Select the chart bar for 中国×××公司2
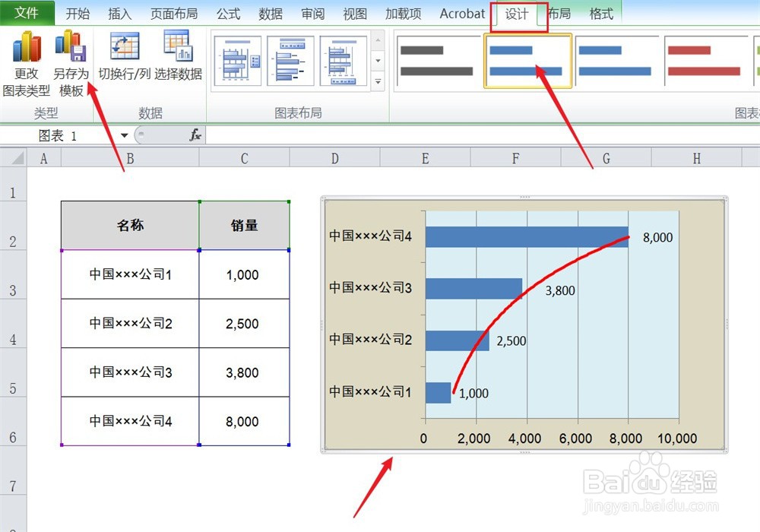The height and width of the screenshot is (532, 760). coord(457,340)
